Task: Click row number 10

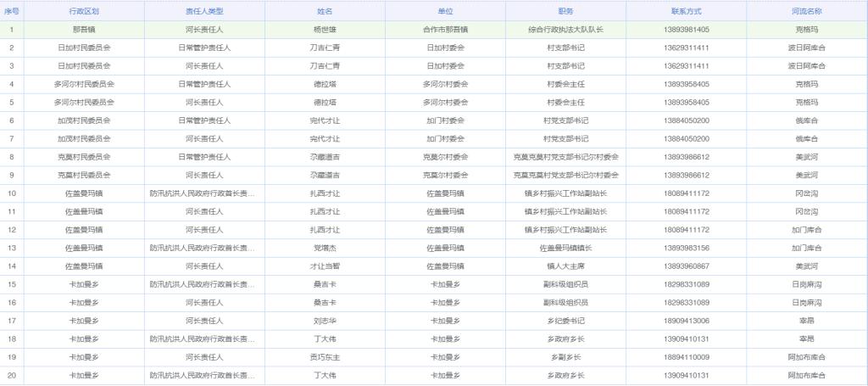Action: (x=12, y=193)
